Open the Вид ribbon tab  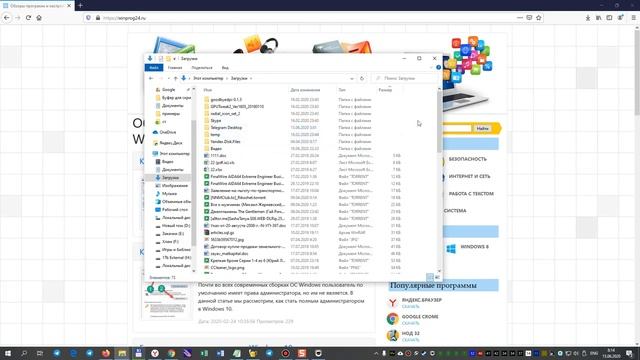(x=225, y=68)
